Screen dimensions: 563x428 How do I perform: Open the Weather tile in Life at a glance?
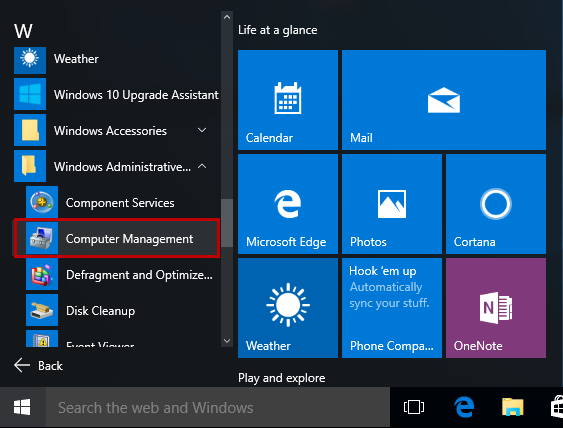click(x=288, y=308)
